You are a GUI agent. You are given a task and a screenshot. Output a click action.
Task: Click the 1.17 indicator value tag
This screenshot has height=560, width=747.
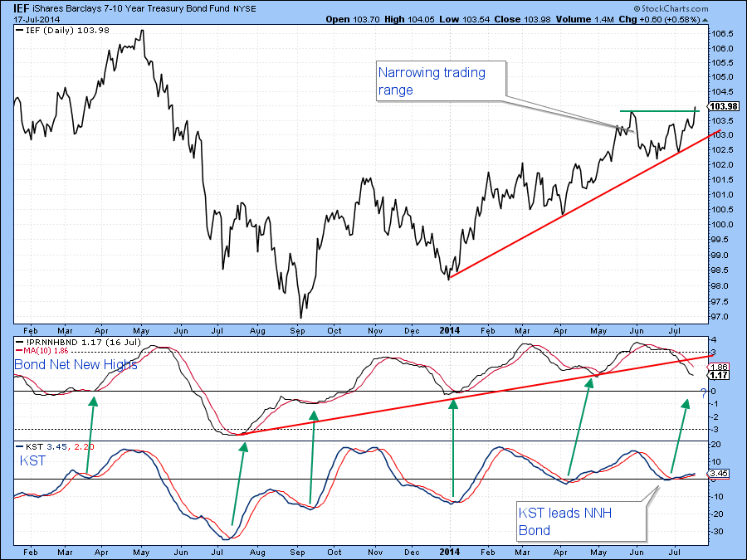[719, 375]
